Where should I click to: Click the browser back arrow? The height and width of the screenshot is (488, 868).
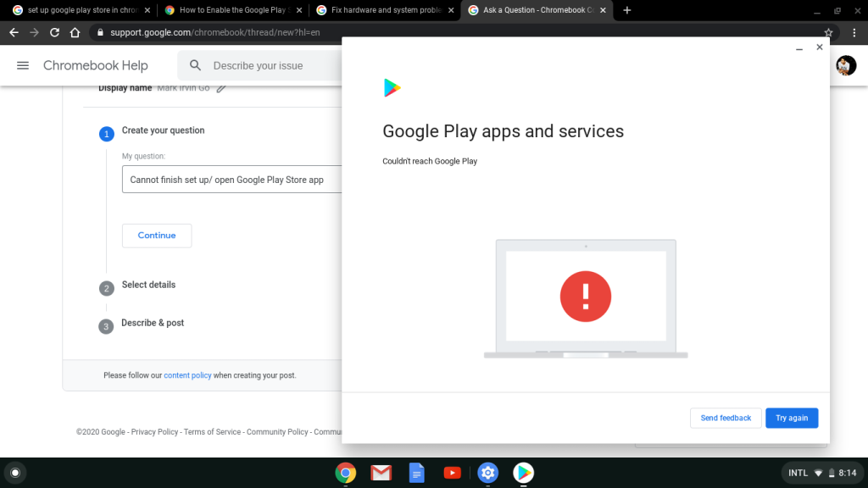[x=14, y=33]
